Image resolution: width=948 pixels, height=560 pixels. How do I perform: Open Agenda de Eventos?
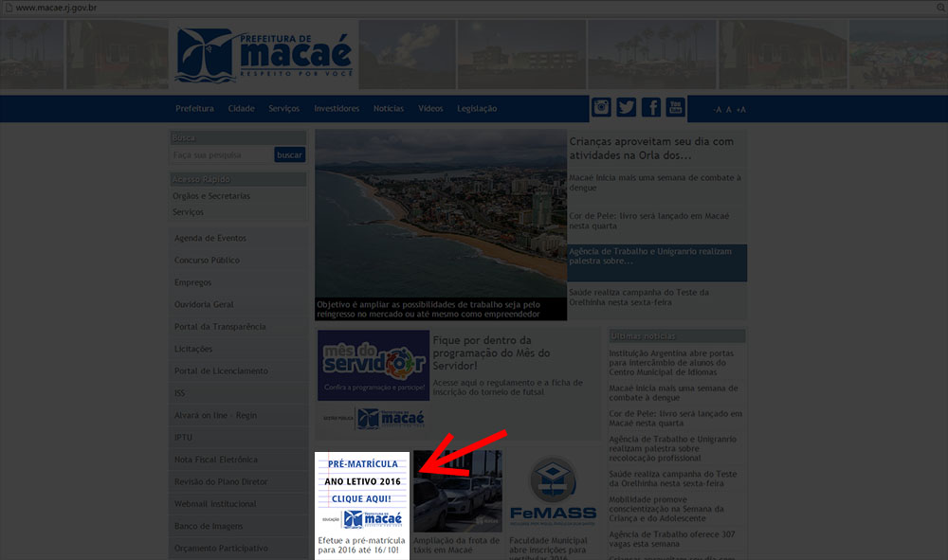[210, 238]
